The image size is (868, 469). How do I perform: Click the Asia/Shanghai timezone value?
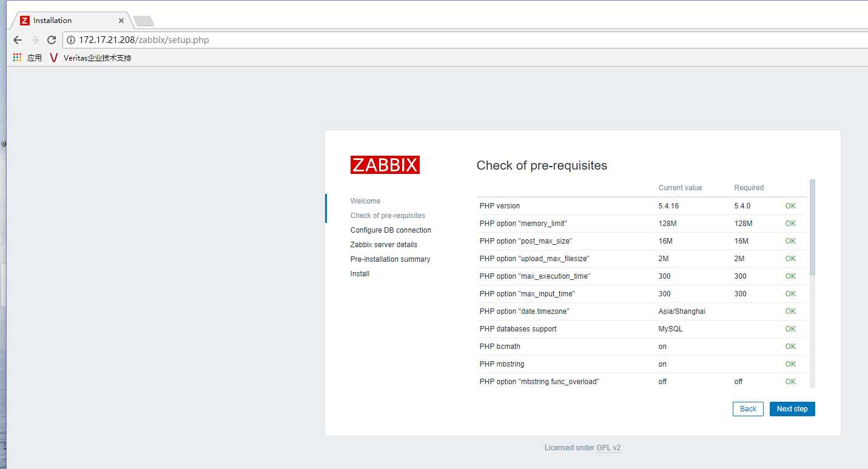coord(682,311)
